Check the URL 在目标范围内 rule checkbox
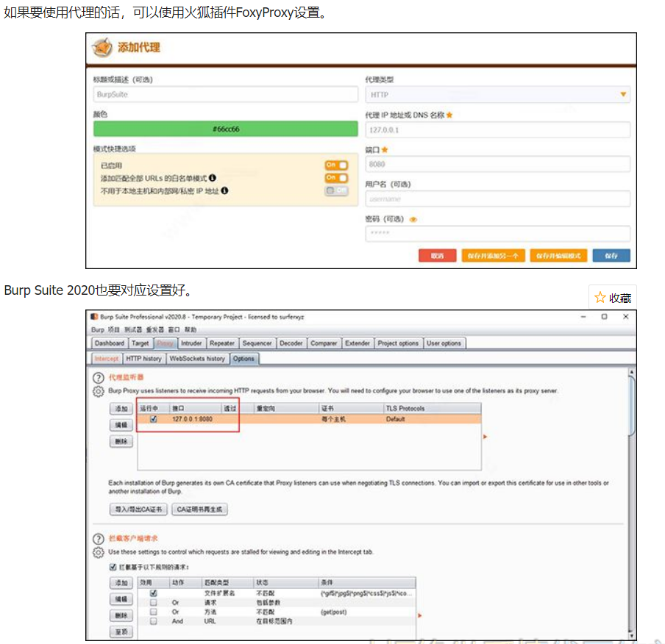This screenshot has height=644, width=665. (x=154, y=620)
